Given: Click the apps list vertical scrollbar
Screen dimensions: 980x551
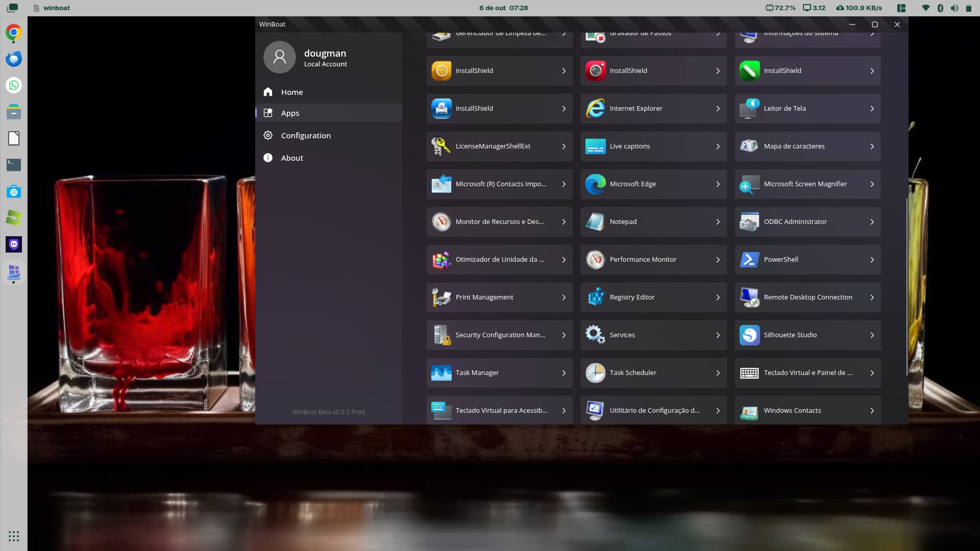Looking at the screenshot, I should (x=907, y=286).
